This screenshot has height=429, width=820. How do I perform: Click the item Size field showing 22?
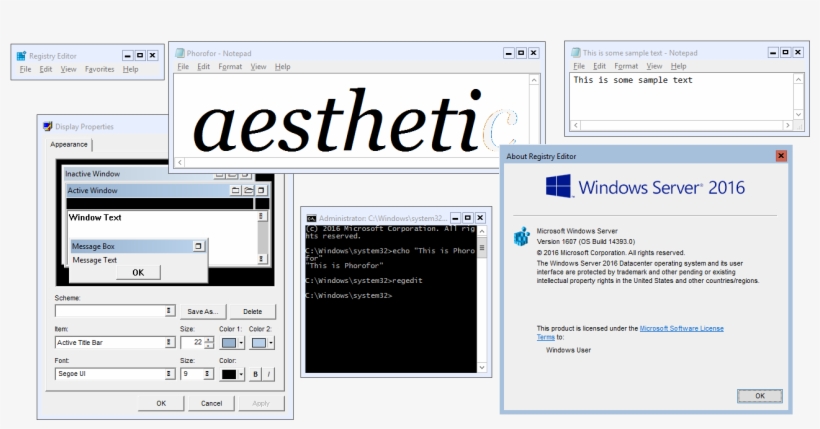tap(192, 342)
